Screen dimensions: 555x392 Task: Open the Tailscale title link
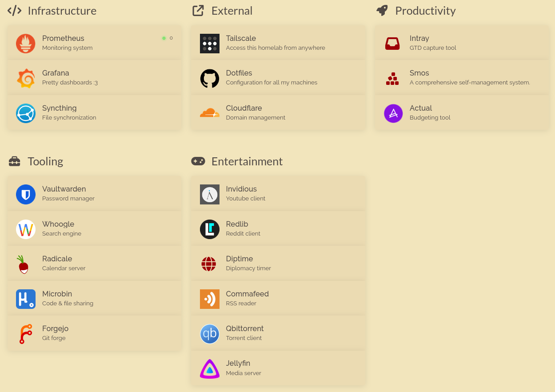[x=241, y=38]
